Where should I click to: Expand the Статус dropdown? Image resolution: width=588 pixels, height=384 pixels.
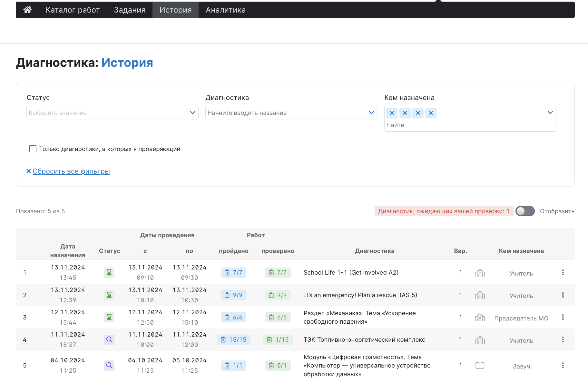pyautogui.click(x=192, y=113)
